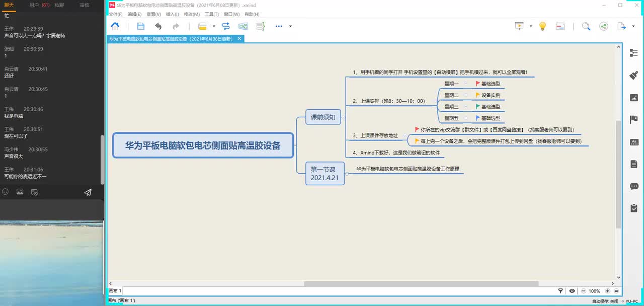Switch to 聊天 chat tab
644x306 pixels.
click(x=9, y=5)
